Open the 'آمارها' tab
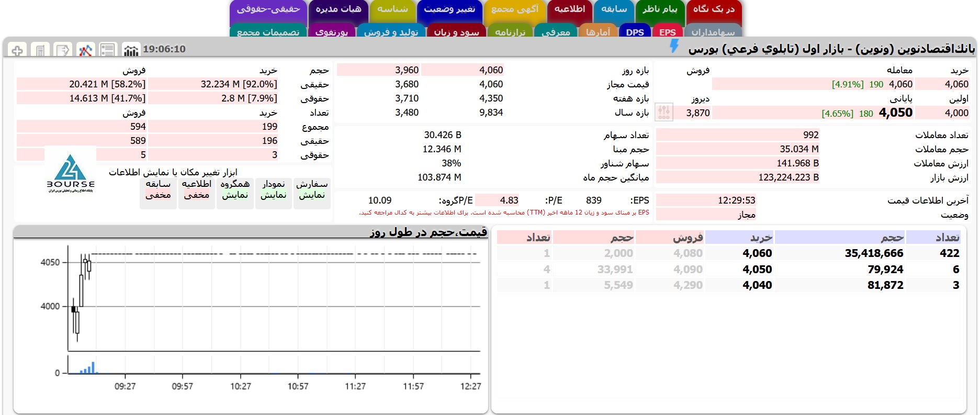This screenshot has height=415, width=980. click(x=598, y=31)
